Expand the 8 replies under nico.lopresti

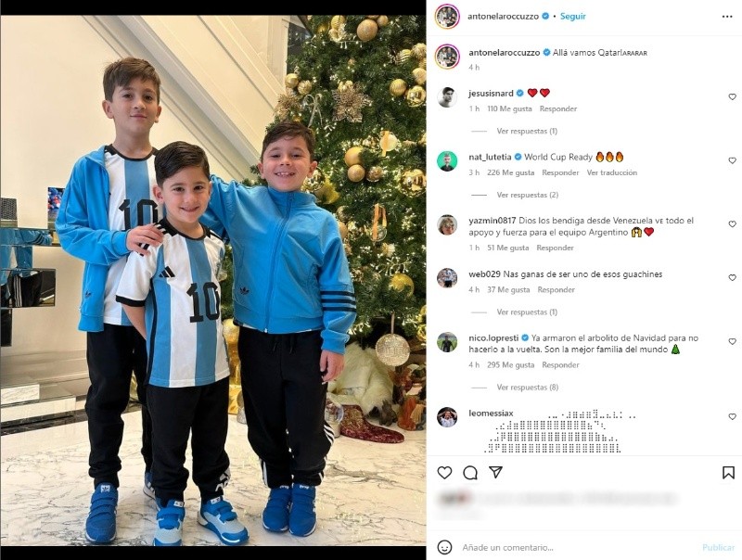click(527, 388)
